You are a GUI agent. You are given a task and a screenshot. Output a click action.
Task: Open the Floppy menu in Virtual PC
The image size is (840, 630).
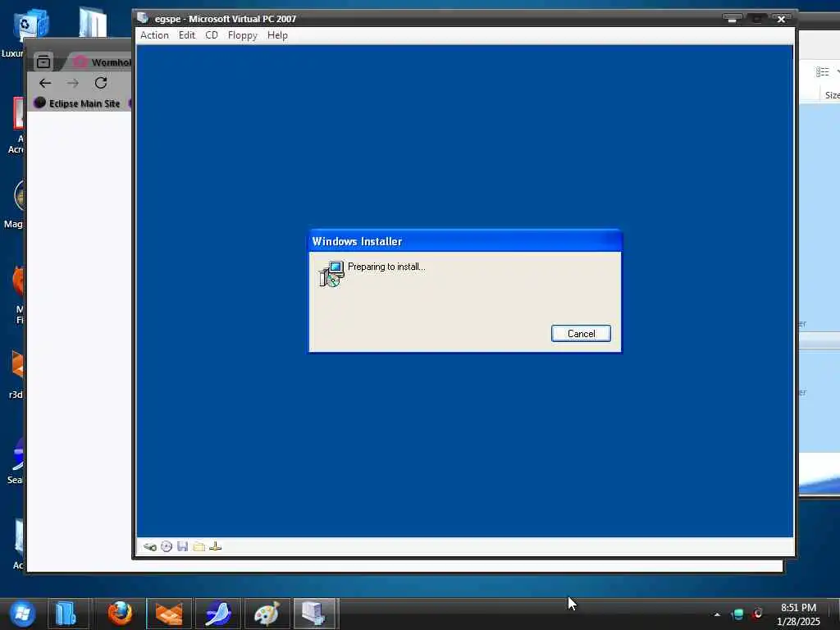tap(242, 35)
